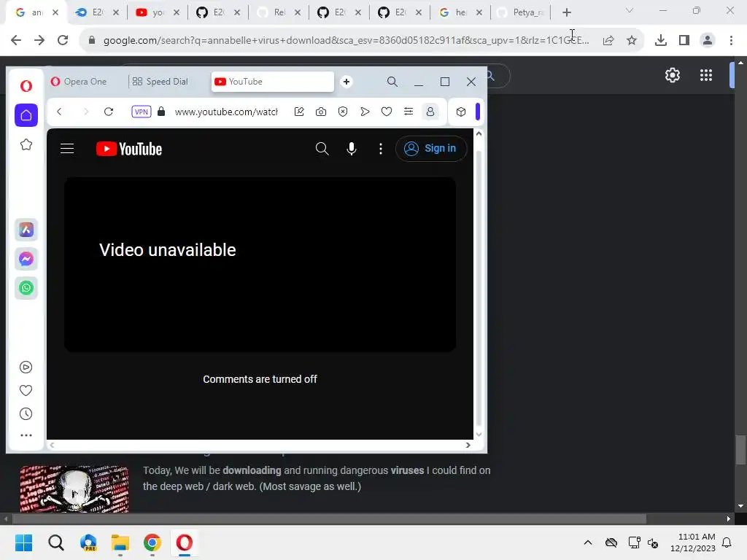The width and height of the screenshot is (747, 560).
Task: Expand Chrome tab search chevron
Action: (630, 10)
